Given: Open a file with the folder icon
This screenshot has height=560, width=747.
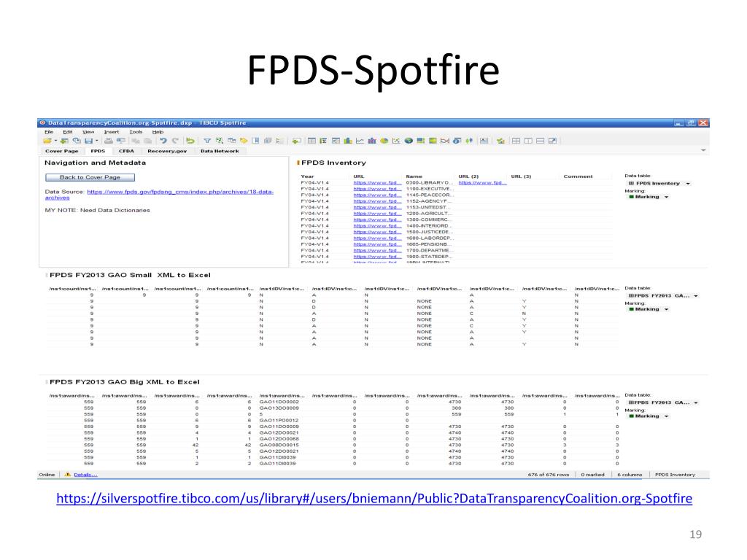Looking at the screenshot, I should [47, 141].
